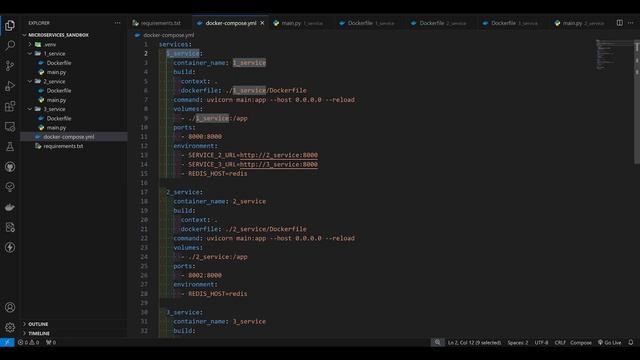Open the GitHub view in activity bar
Image resolution: width=640 pixels, height=360 pixels.
[10, 167]
